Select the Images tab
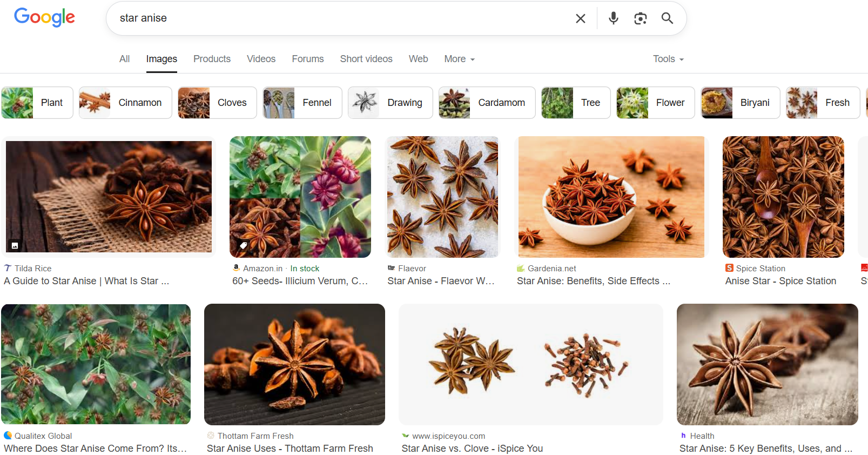Viewport: 868px width, 455px height. point(162,59)
